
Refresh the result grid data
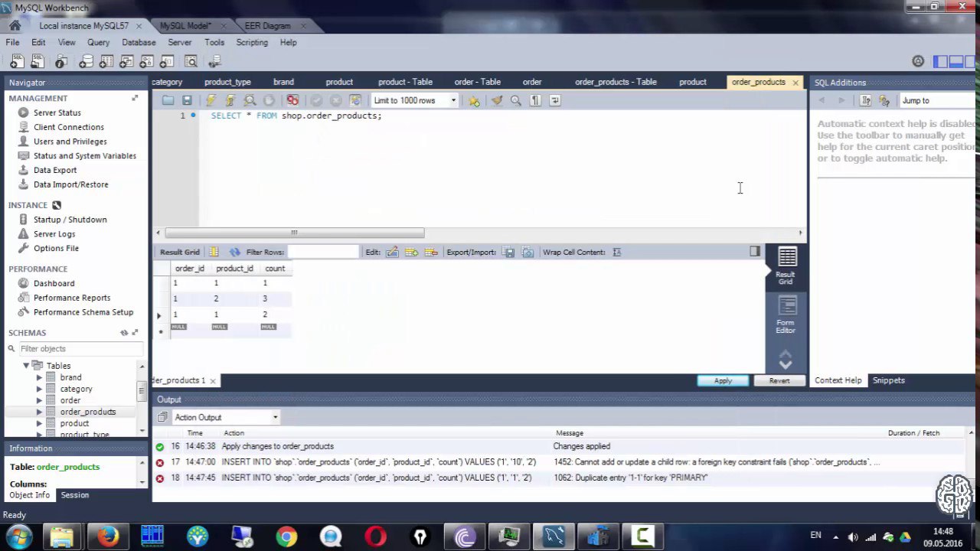tap(234, 252)
